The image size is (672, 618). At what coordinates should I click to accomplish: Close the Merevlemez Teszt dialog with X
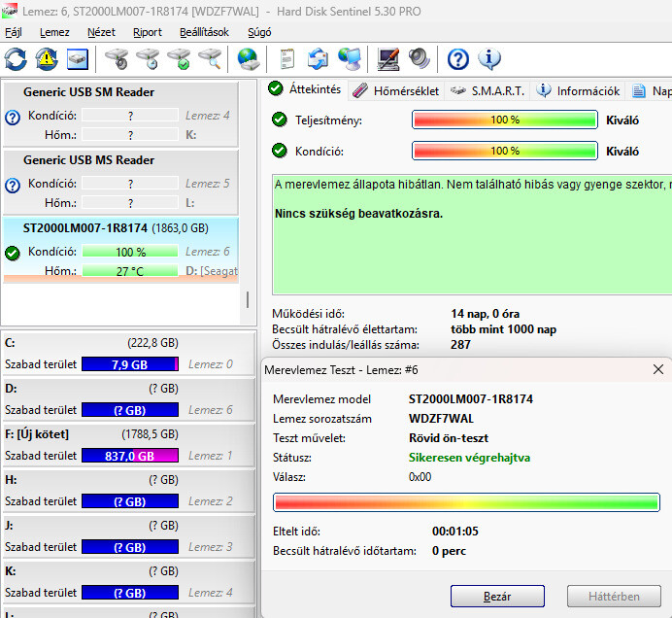(x=658, y=370)
